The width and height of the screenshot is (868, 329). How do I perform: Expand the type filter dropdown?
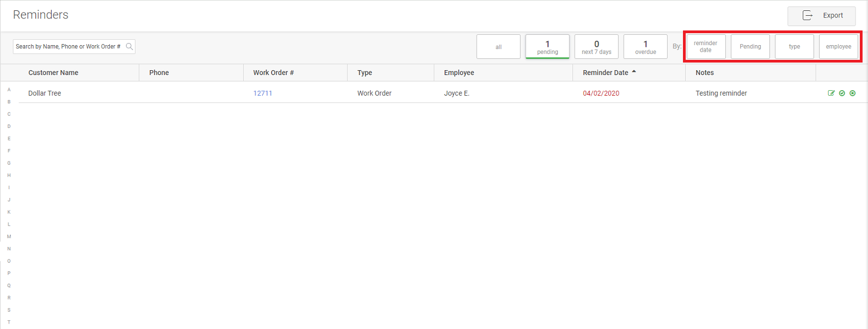(795, 47)
